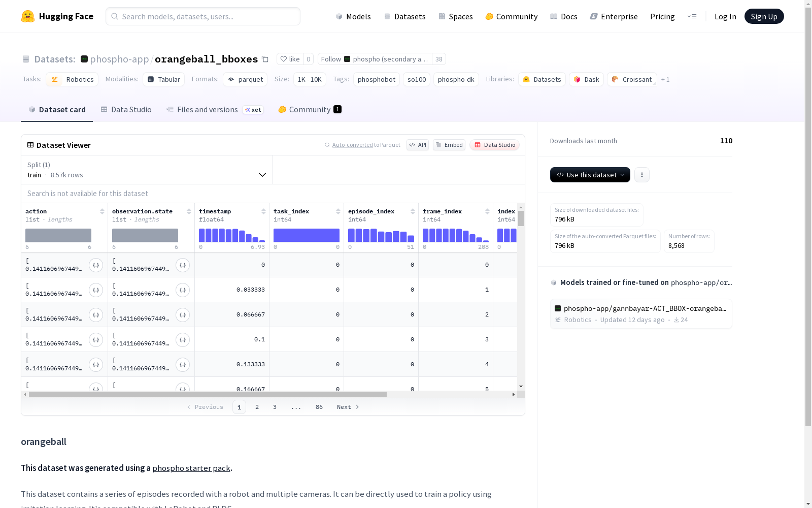The image size is (812, 508).
Task: Expand action list in timestamp 0.1 row
Action: (x=96, y=340)
